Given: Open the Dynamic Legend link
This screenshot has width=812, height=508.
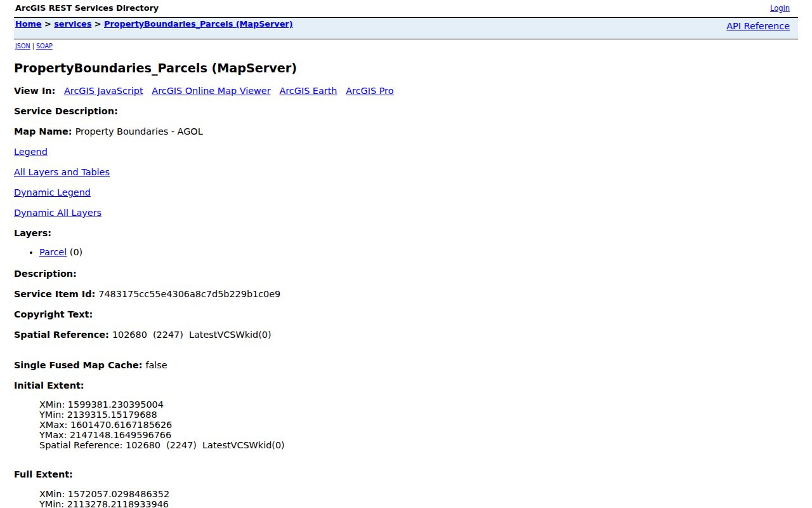Looking at the screenshot, I should [52, 192].
